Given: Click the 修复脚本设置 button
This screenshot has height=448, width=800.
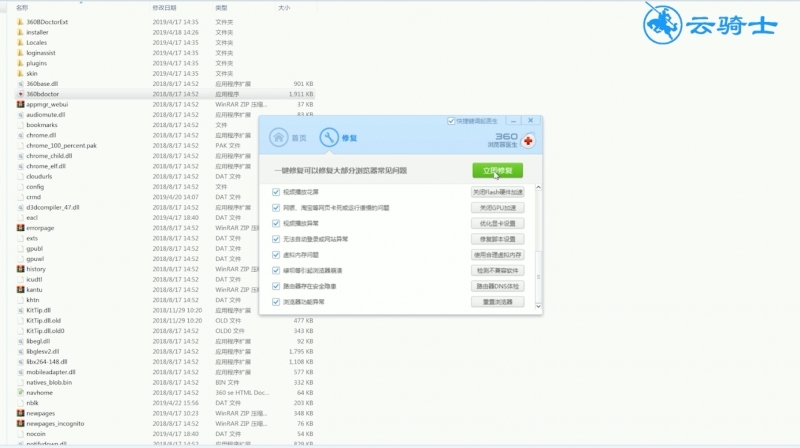Looking at the screenshot, I should click(x=497, y=239).
